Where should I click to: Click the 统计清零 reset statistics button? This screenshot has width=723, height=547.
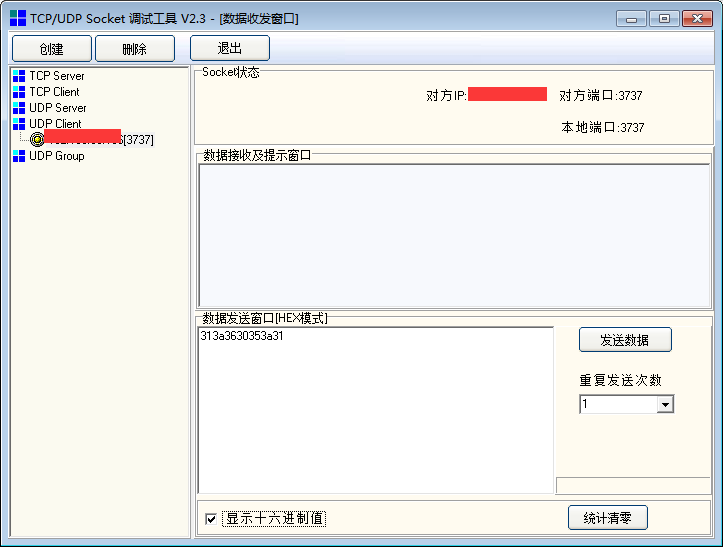(608, 518)
